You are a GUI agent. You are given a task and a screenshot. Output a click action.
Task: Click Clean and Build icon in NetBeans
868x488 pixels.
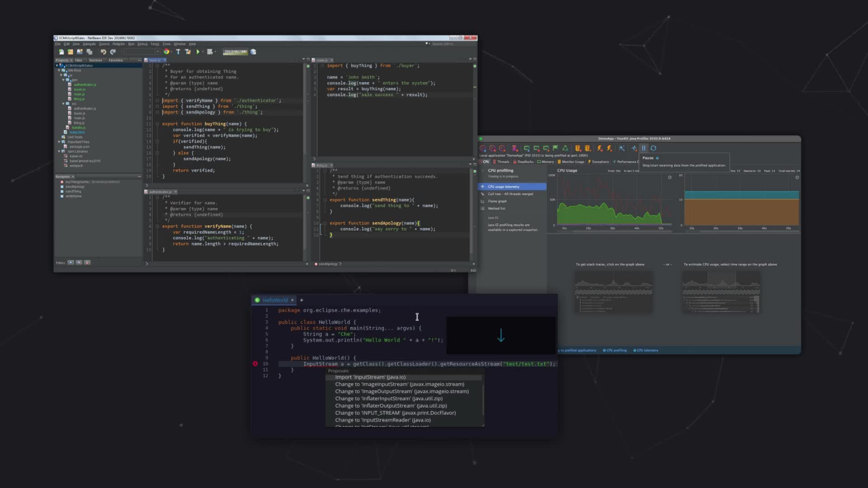[x=188, y=52]
